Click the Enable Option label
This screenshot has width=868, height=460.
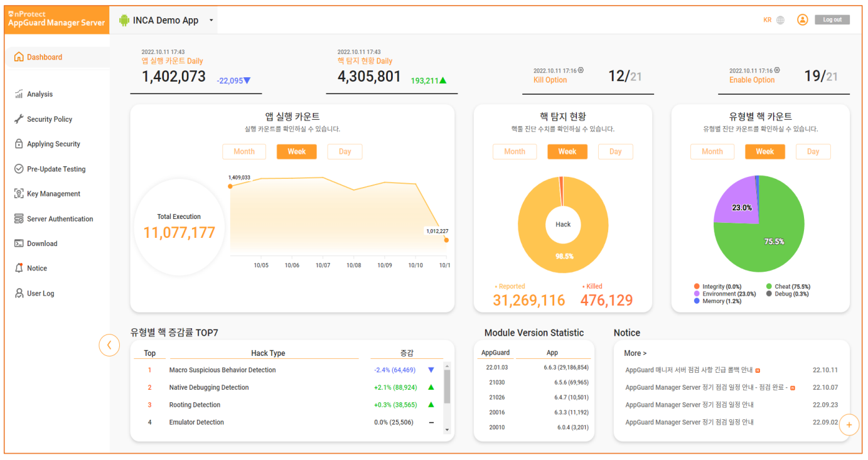coord(752,80)
